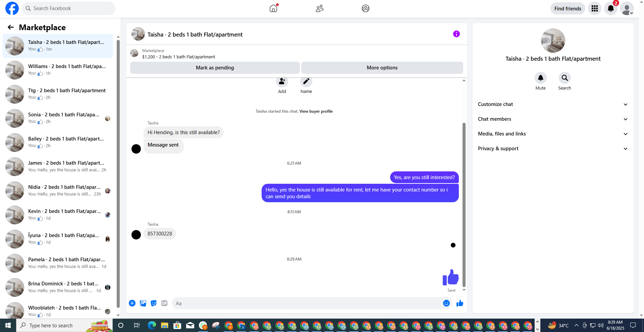The image size is (644, 332).
Task: Open the Windows Start menu
Action: (8, 325)
